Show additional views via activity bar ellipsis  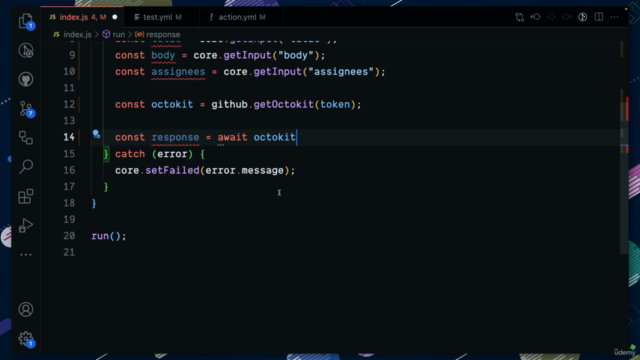26,255
